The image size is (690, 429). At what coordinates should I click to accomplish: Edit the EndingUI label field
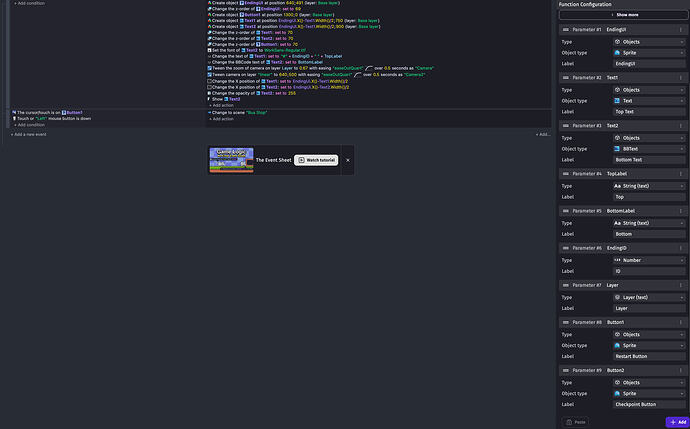click(649, 64)
